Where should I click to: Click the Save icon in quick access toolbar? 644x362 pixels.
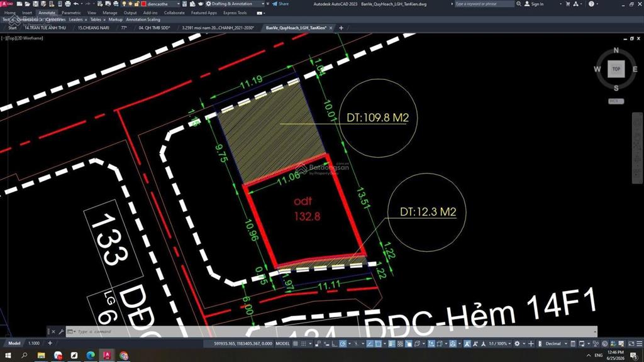pyautogui.click(x=35, y=4)
